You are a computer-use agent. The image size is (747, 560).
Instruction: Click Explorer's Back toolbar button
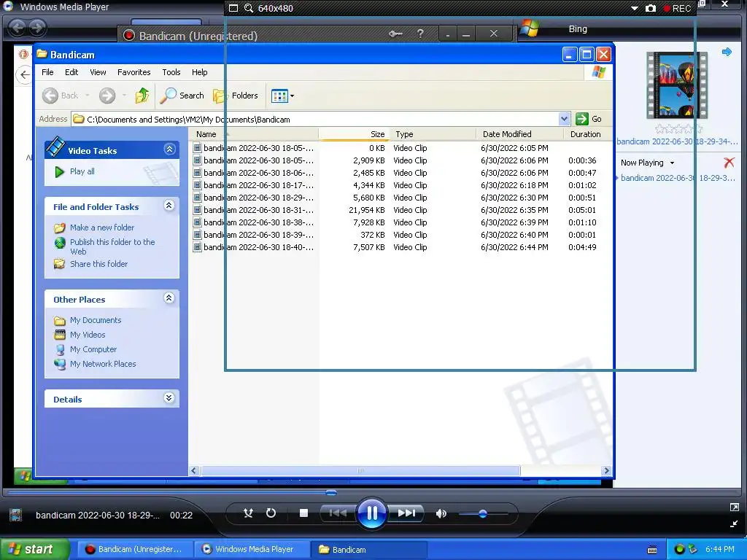[61, 96]
